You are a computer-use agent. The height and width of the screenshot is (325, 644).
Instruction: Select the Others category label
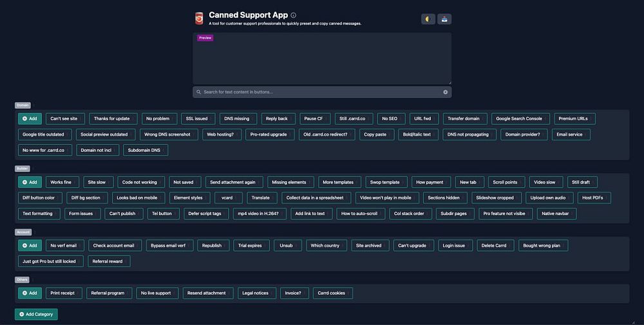pyautogui.click(x=22, y=280)
